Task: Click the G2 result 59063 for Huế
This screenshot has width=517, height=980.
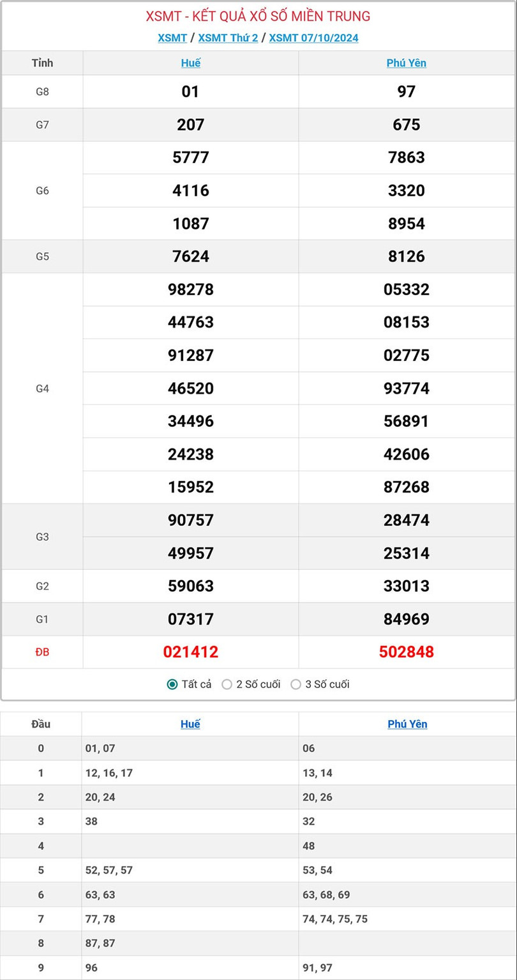Action: tap(190, 586)
